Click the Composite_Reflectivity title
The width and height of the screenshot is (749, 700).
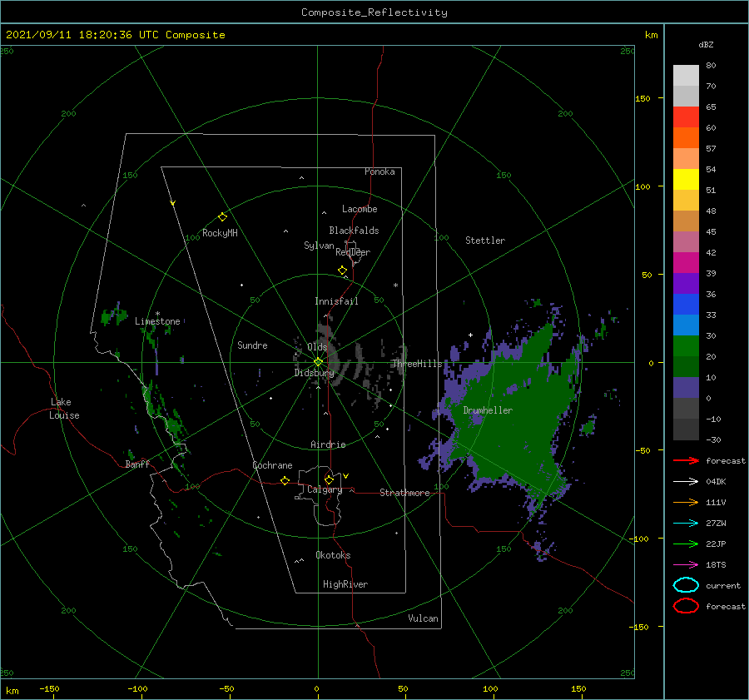click(x=374, y=12)
